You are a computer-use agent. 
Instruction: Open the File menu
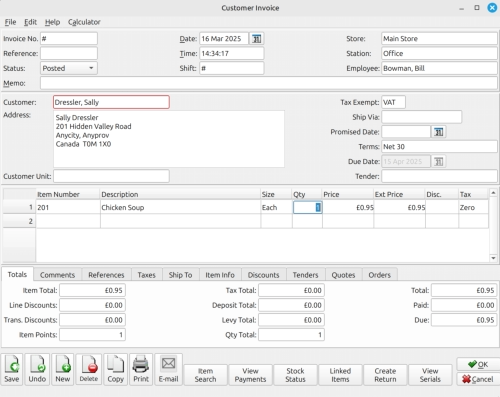coord(10,22)
